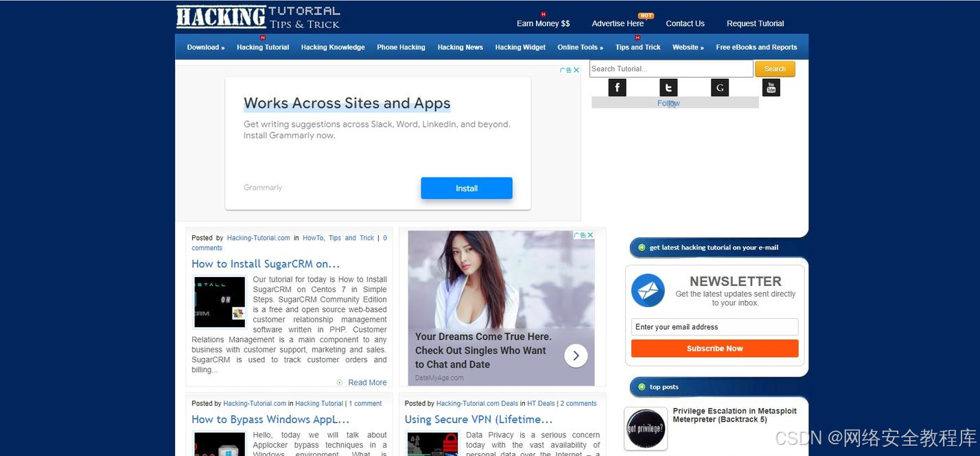
Task: Expand the Website menu
Action: [x=688, y=47]
